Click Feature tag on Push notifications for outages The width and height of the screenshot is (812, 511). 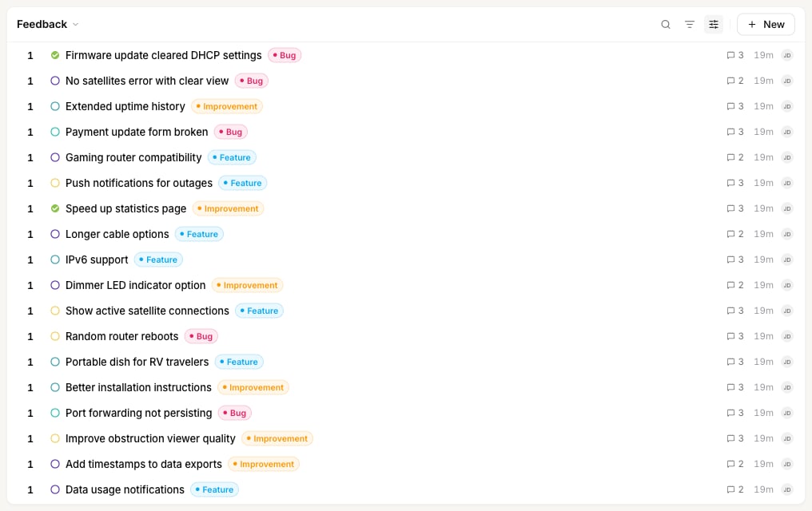(243, 183)
